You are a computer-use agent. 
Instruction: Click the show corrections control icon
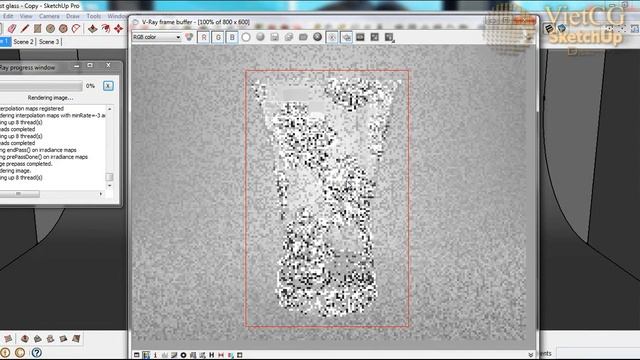pyautogui.click(x=375, y=37)
